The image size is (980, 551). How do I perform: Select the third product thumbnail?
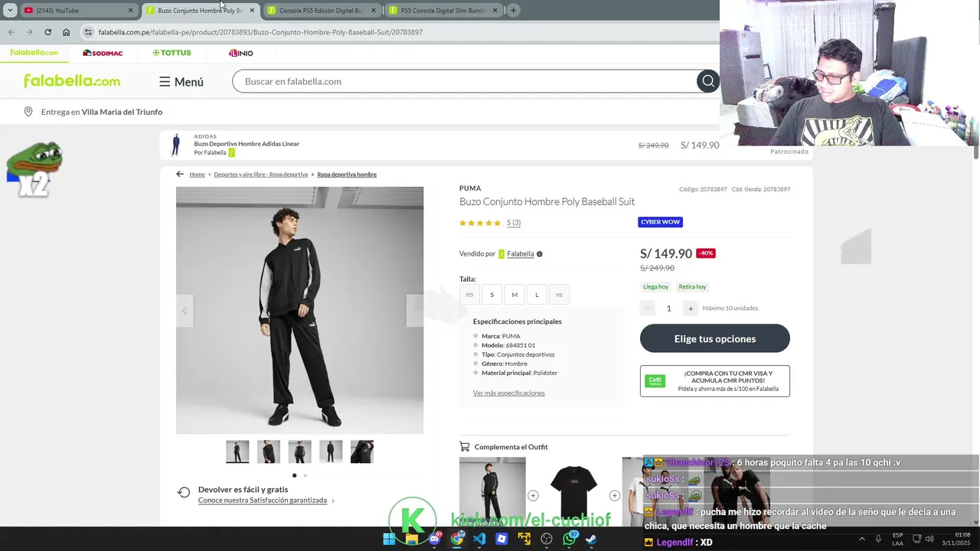(299, 452)
